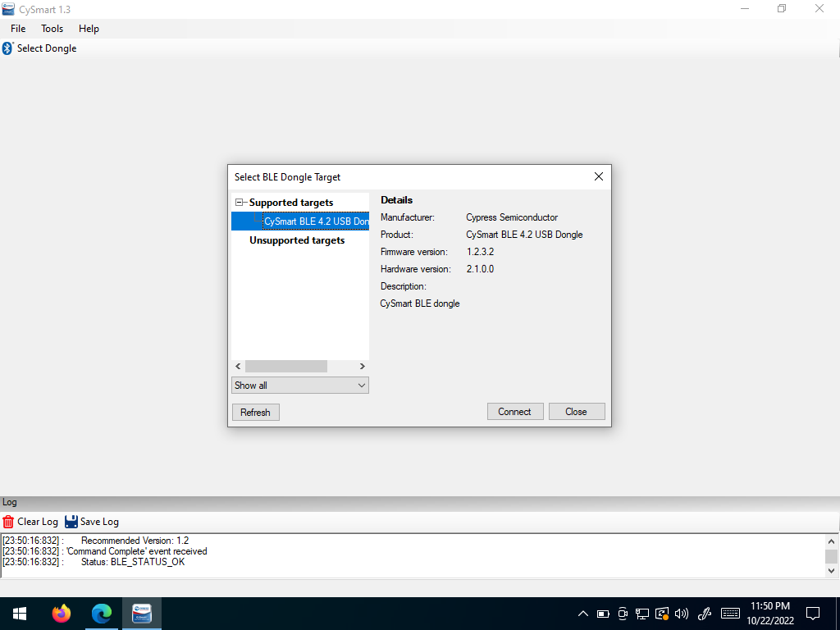Click the network tray icon

[x=642, y=614]
